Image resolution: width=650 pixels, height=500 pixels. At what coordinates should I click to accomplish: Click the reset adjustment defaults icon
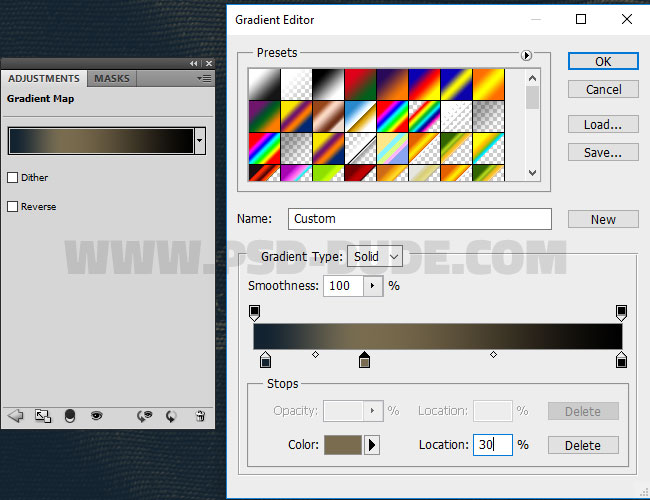tap(171, 416)
